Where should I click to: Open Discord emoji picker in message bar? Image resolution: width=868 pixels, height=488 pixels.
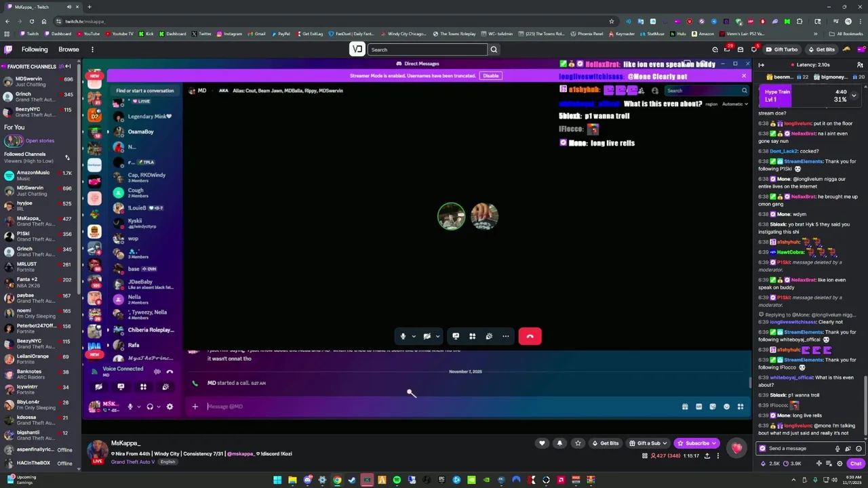point(726,407)
